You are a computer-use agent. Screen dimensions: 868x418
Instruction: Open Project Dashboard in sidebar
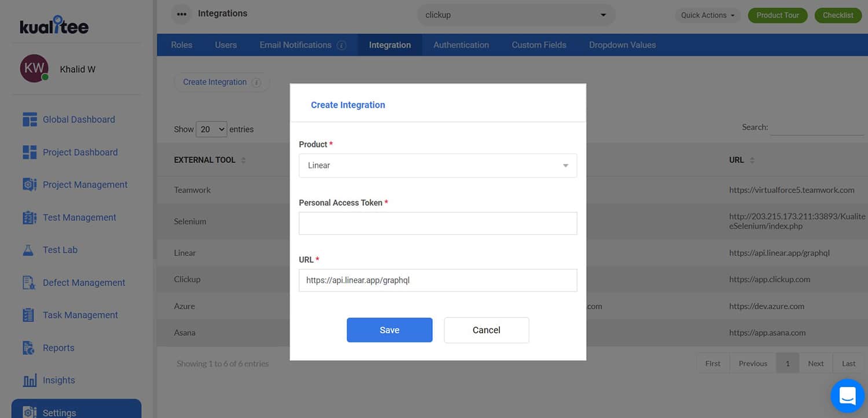pyautogui.click(x=80, y=153)
